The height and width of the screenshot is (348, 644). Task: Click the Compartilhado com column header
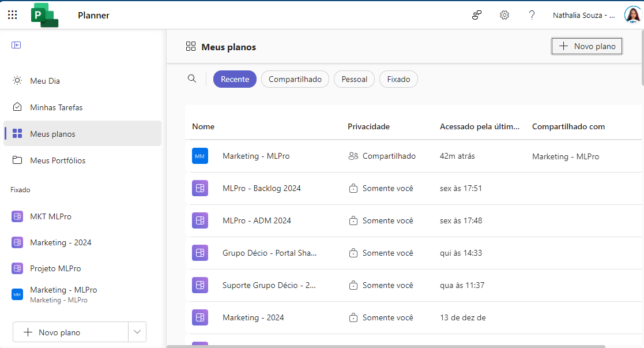coord(568,126)
